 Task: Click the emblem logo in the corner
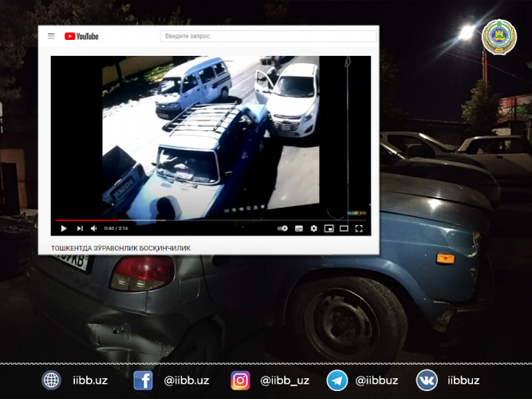click(499, 37)
